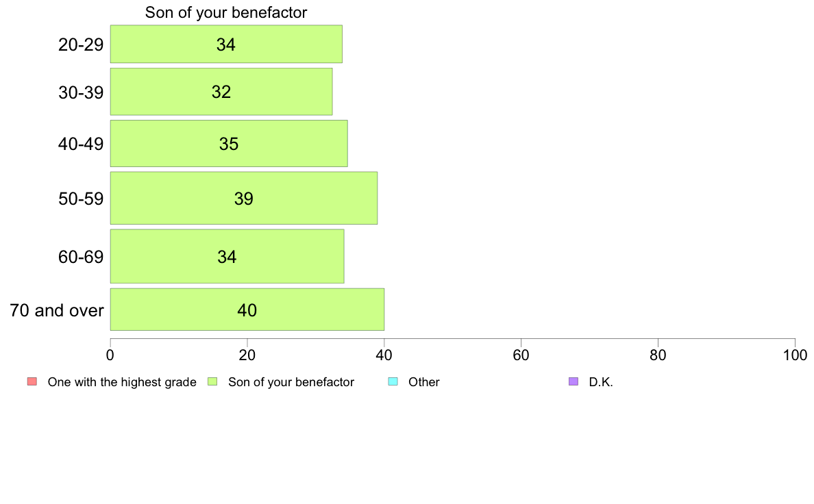Image resolution: width=814 pixels, height=504 pixels.
Task: Click the 'D.K.' legend label text
Action: [601, 382]
